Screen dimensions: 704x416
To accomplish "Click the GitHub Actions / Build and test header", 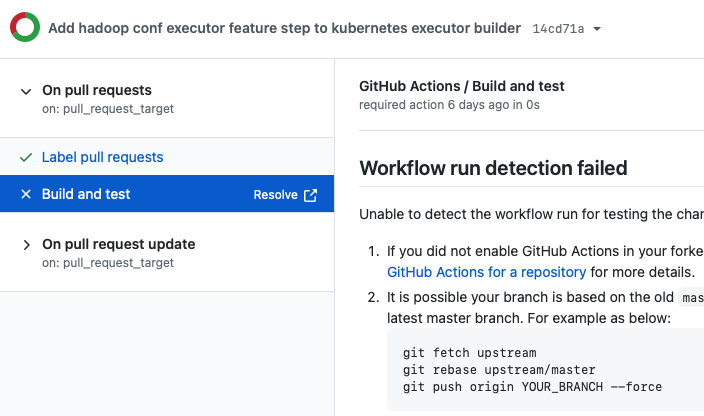I will click(462, 86).
